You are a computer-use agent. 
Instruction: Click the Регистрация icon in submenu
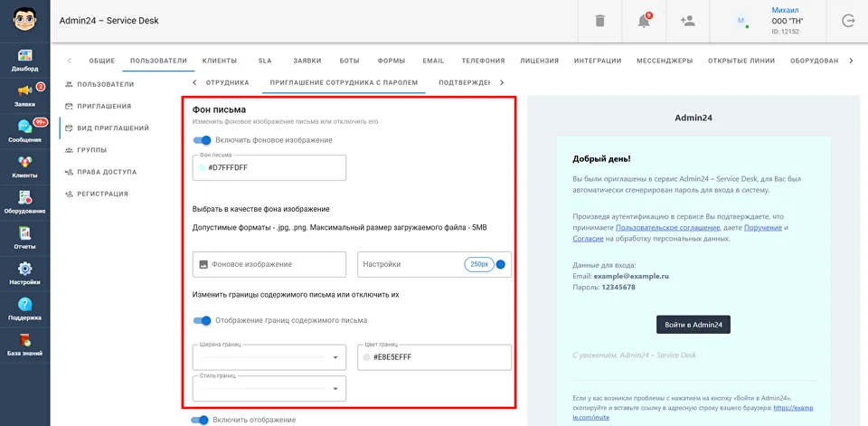coord(69,194)
